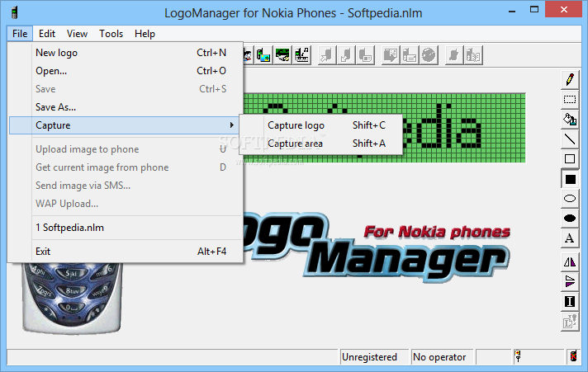This screenshot has height=372, width=588.
Task: Select the dotted rectangle selection tool
Action: point(570,99)
